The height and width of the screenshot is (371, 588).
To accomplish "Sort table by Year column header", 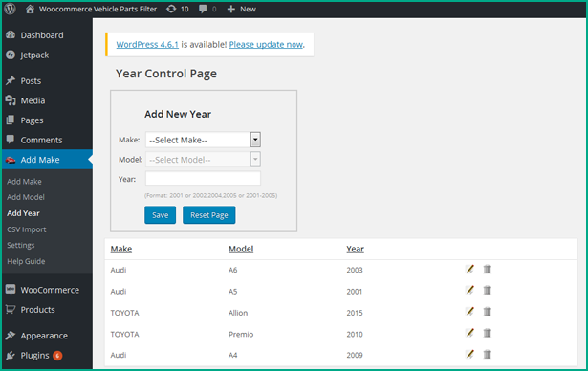I will pyautogui.click(x=355, y=249).
